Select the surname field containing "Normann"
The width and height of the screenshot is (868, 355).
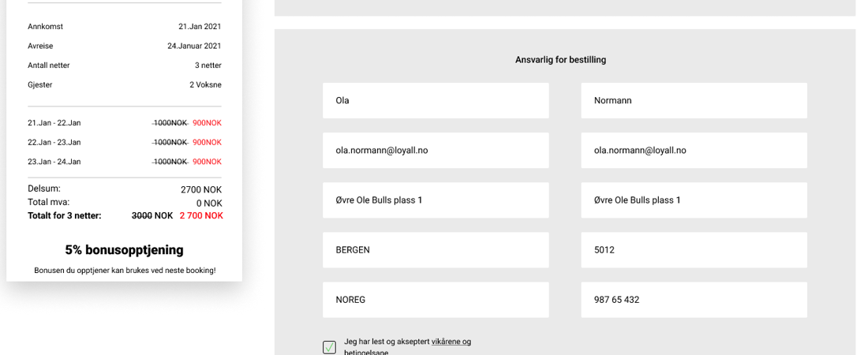click(x=694, y=100)
